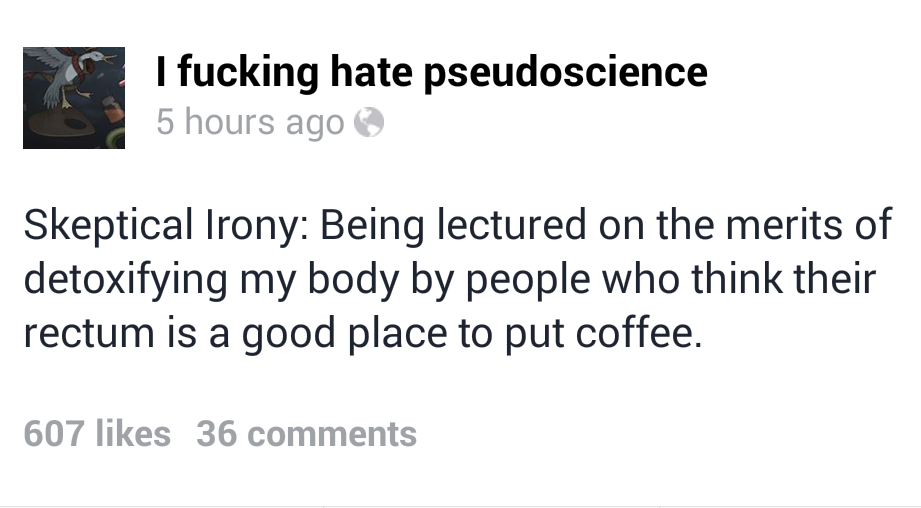The width and height of the screenshot is (921, 508).
Task: Click the word "comments" below the post
Action: coord(331,434)
